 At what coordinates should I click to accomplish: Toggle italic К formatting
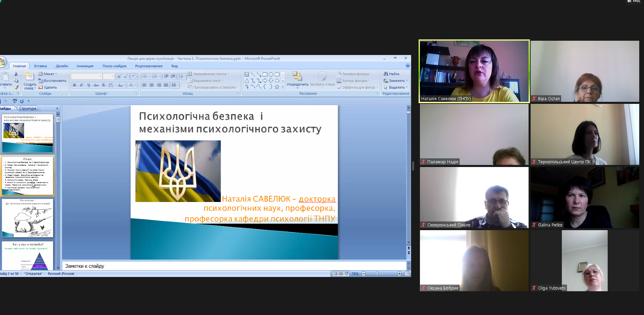[x=81, y=85]
